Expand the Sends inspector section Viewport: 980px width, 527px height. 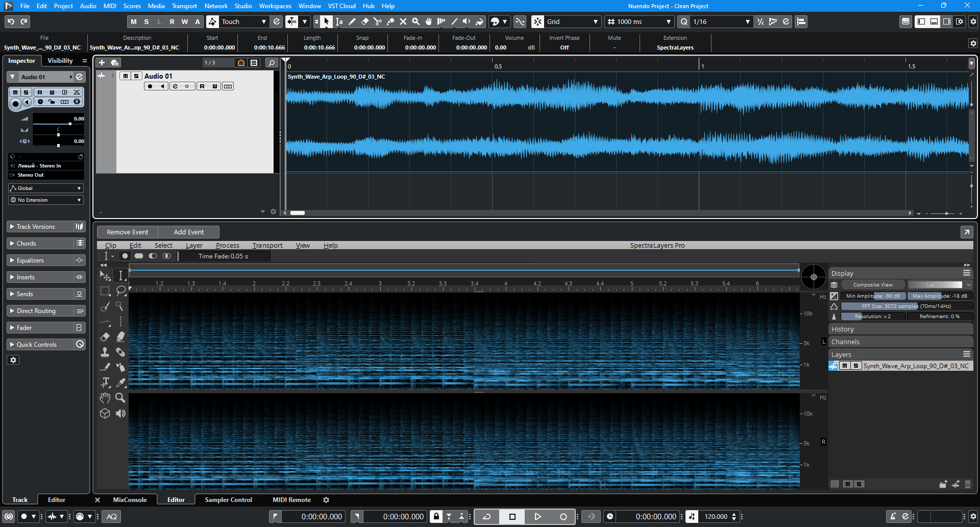point(41,294)
